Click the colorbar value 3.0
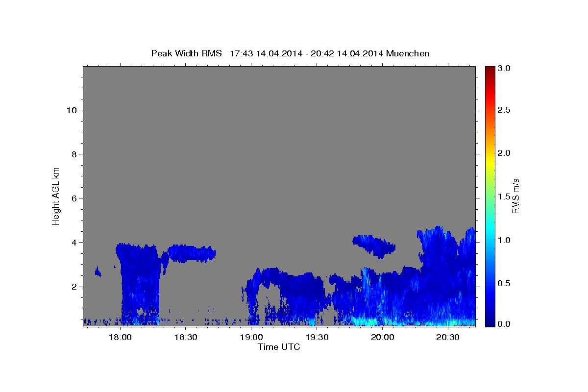This screenshot has height=392, width=588. coord(504,68)
